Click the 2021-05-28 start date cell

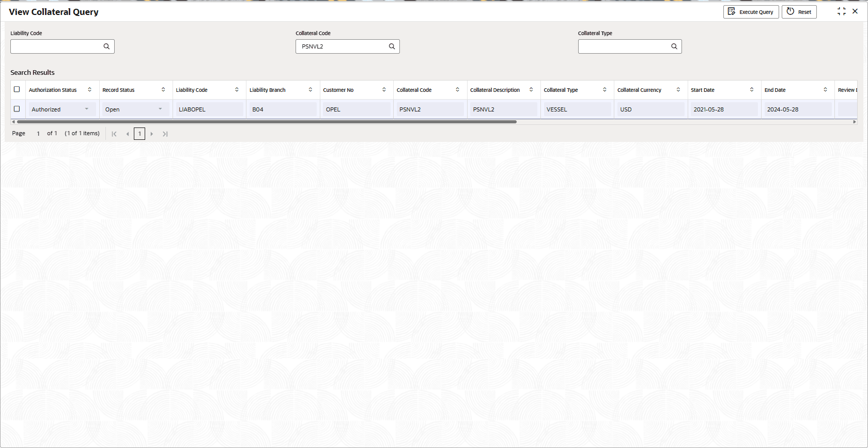click(724, 109)
